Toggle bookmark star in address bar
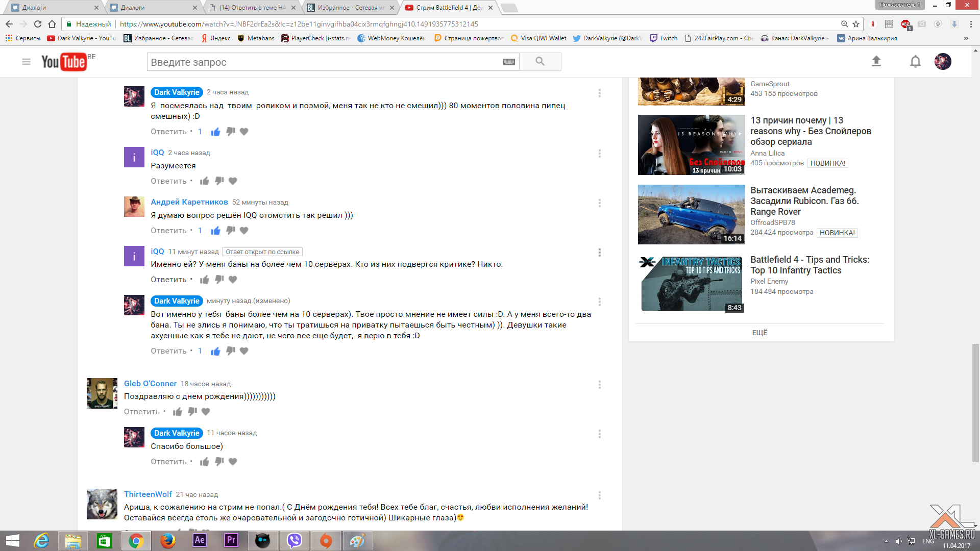Image resolution: width=980 pixels, height=551 pixels. [x=856, y=24]
